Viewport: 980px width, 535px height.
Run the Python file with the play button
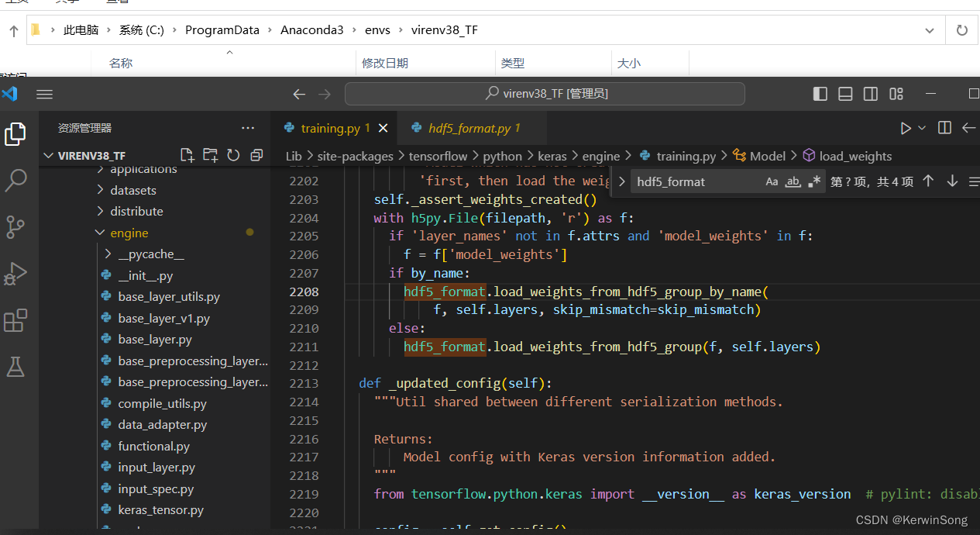[905, 127]
